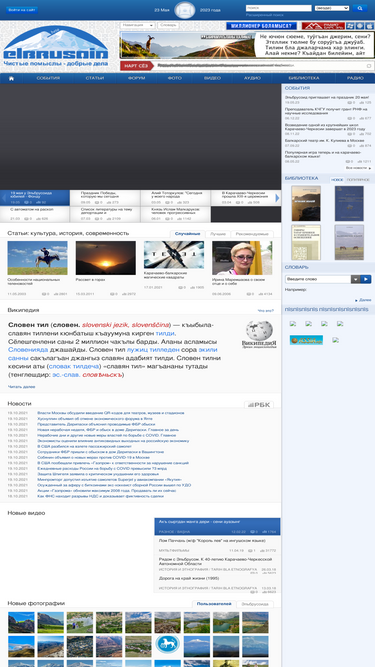Click the Введите слово dictionary field
The width and height of the screenshot is (375, 667).
318,279
